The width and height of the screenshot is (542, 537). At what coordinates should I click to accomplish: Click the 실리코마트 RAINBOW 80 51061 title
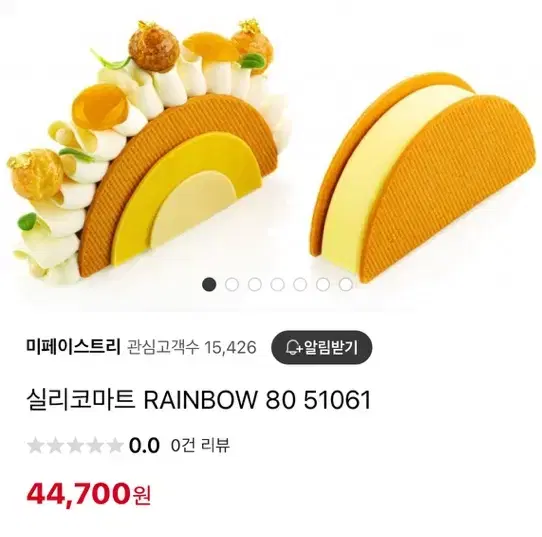(x=198, y=400)
